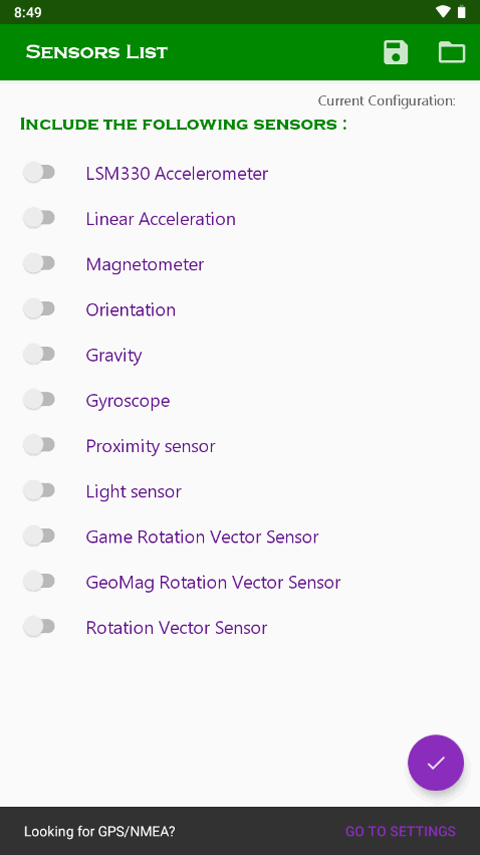Image resolution: width=480 pixels, height=855 pixels.
Task: Open saved configurations via the folder icon
Action: tap(452, 52)
